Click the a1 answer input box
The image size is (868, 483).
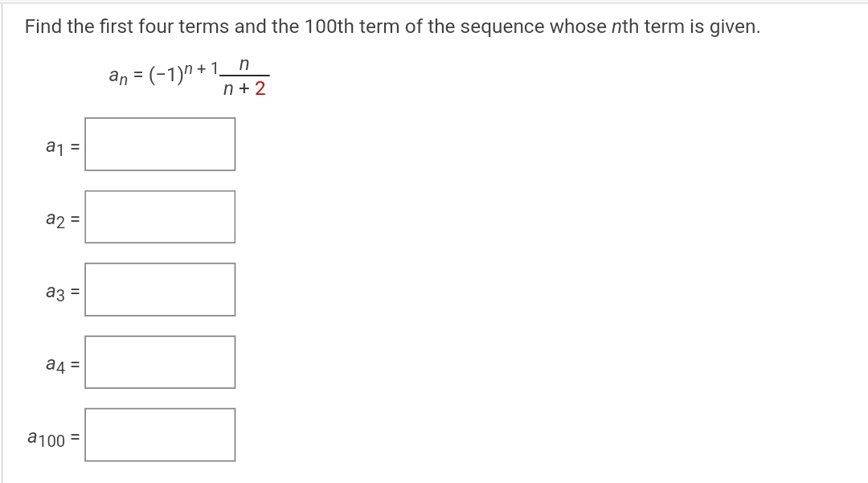tap(160, 145)
